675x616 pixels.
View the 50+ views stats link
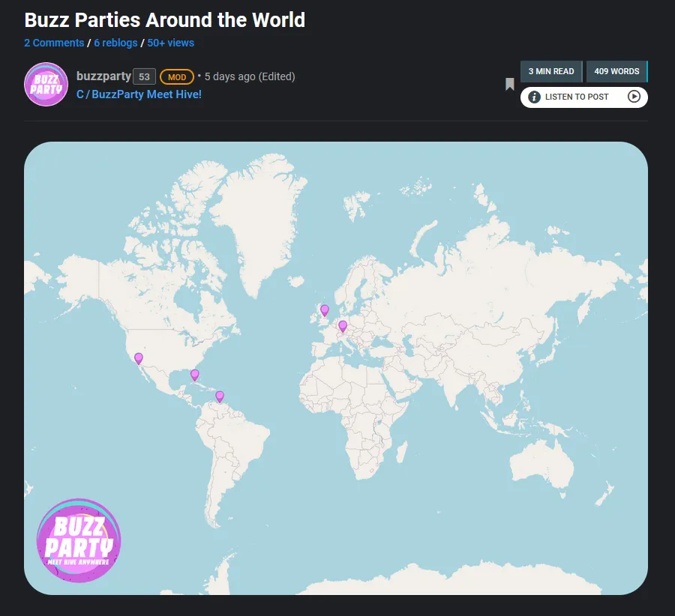170,43
